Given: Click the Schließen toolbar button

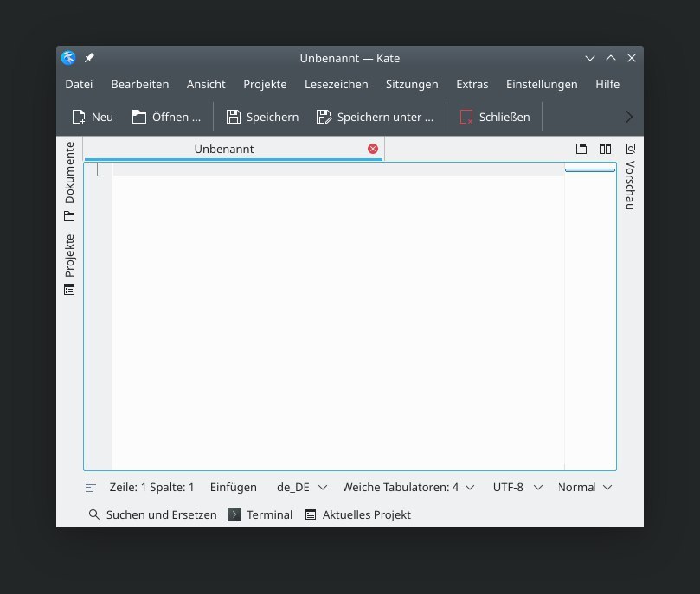Looking at the screenshot, I should 495,117.
